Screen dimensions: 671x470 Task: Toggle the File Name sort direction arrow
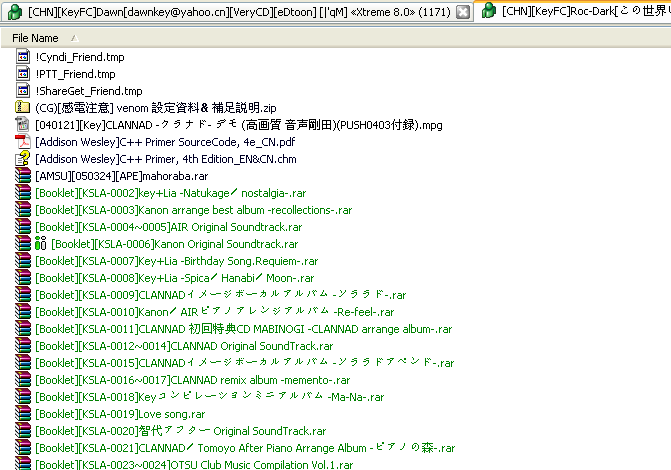[x=74, y=38]
